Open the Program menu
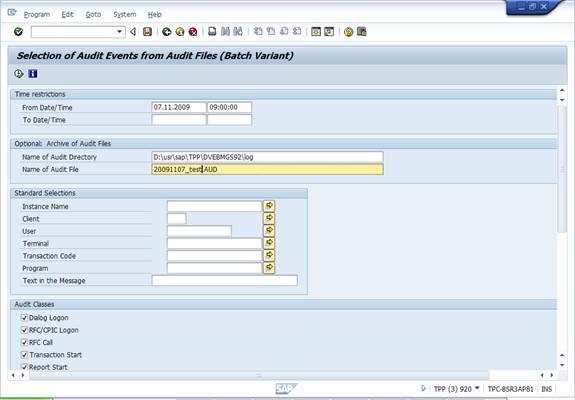The image size is (575, 400). coord(37,14)
